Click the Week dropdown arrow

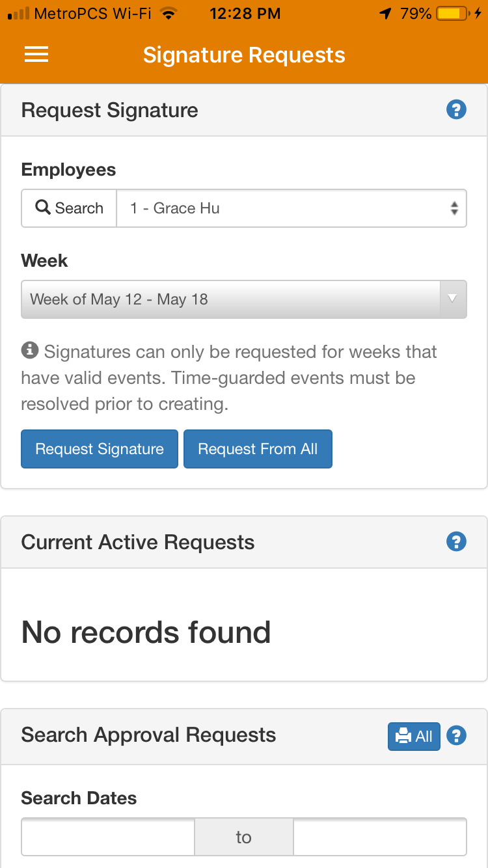coord(453,299)
